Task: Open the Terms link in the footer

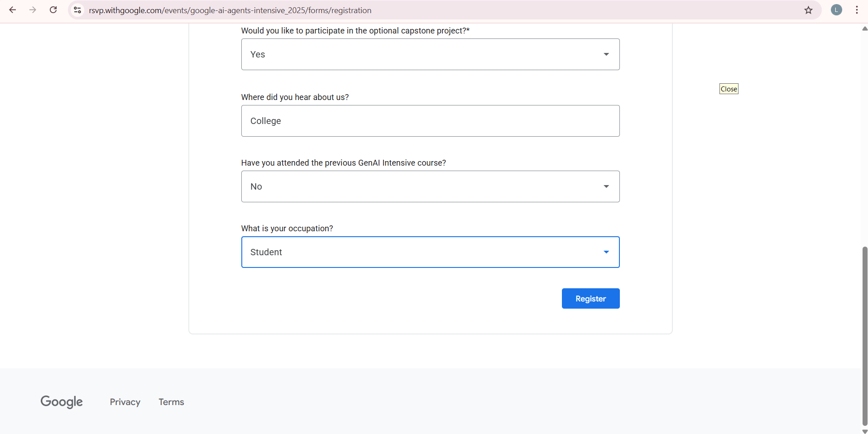Action: (x=171, y=402)
